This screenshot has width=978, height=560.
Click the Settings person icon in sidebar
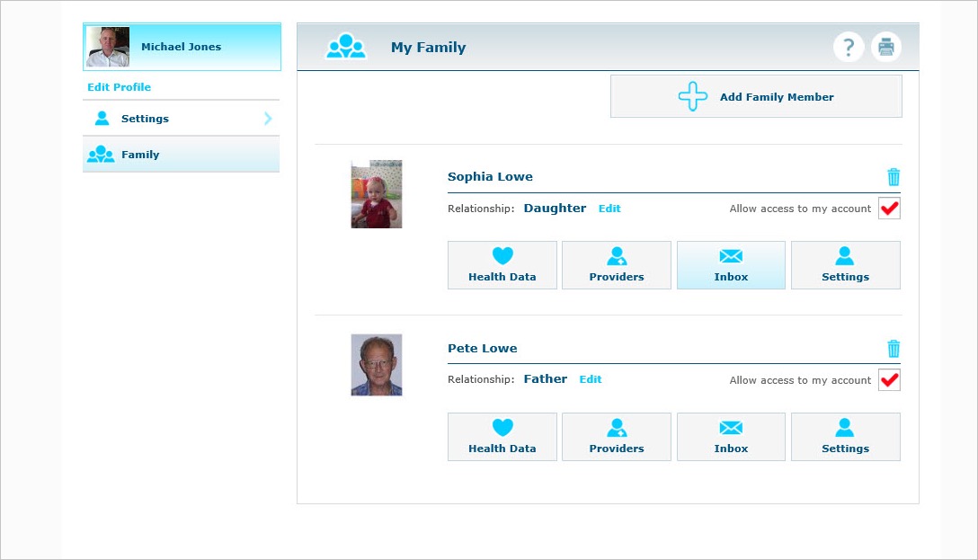102,119
